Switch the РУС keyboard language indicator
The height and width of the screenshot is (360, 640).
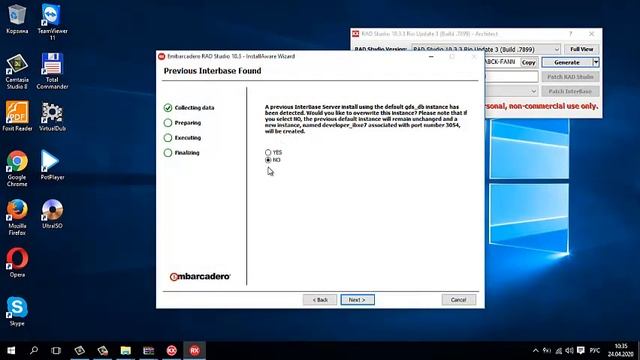595,351
